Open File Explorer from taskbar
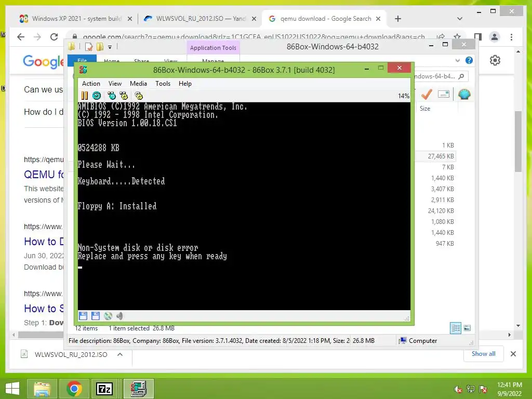Image resolution: width=532 pixels, height=399 pixels. pyautogui.click(x=42, y=389)
